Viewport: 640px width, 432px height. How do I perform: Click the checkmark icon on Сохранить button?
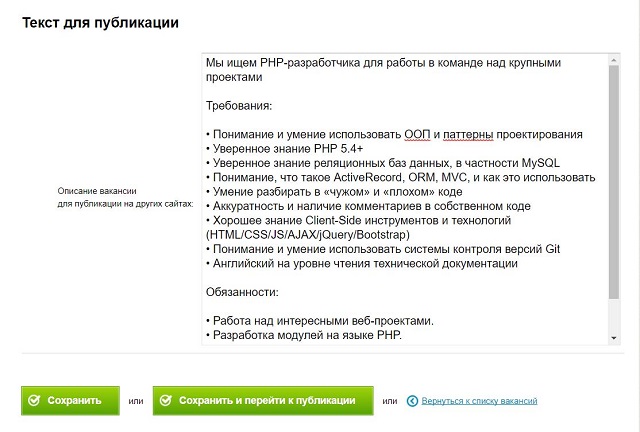coord(34,400)
